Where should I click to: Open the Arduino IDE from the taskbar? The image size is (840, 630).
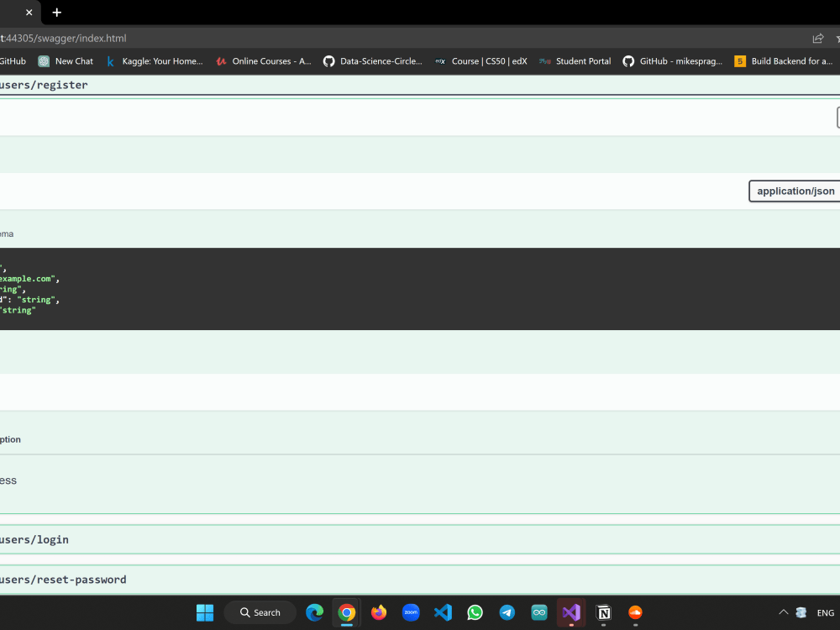[x=539, y=612]
